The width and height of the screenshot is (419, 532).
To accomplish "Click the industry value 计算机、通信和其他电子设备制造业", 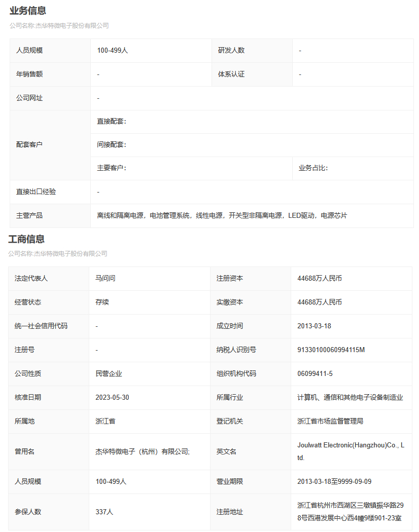I will click(350, 397).
